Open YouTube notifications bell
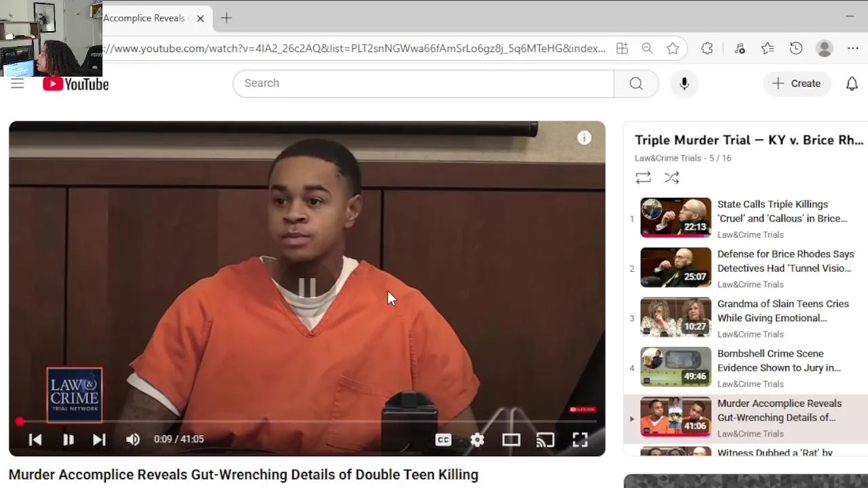The height and width of the screenshot is (488, 868). [852, 83]
